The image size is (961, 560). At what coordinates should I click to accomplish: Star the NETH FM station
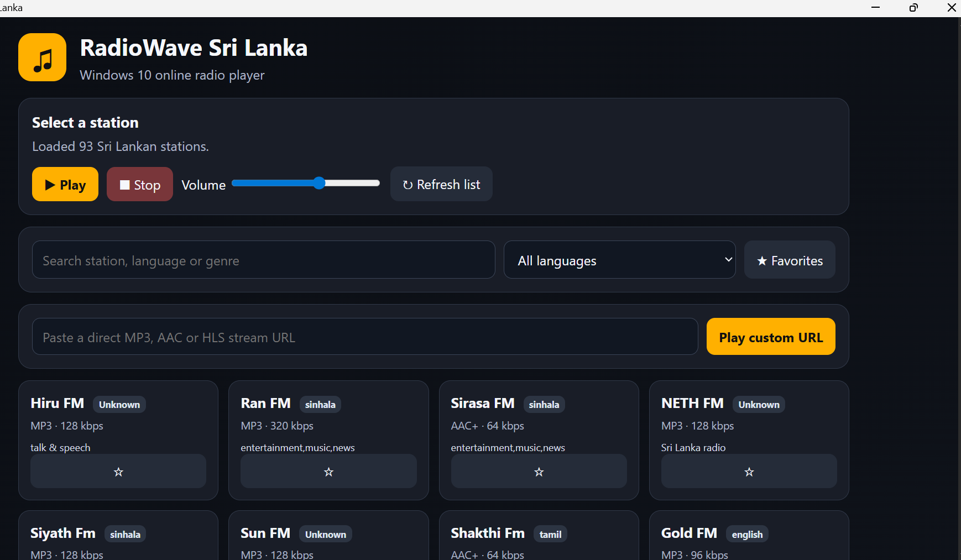tap(749, 472)
